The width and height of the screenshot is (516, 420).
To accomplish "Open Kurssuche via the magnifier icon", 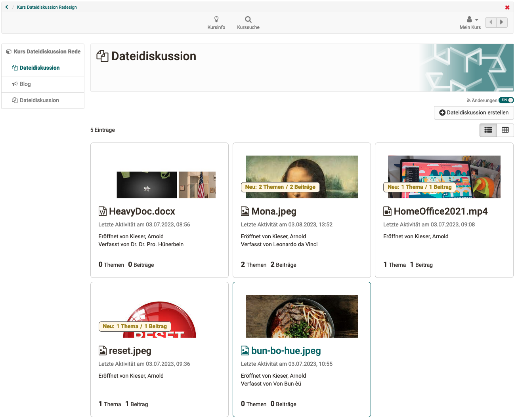I will tap(248, 19).
